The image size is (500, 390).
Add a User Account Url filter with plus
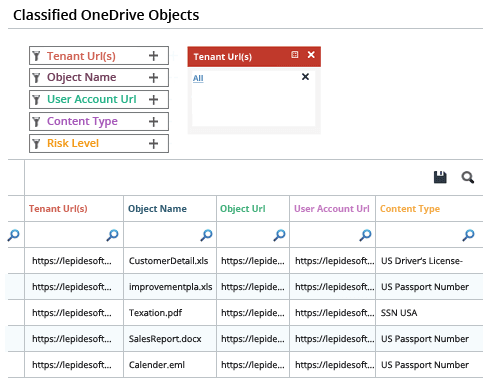point(153,100)
